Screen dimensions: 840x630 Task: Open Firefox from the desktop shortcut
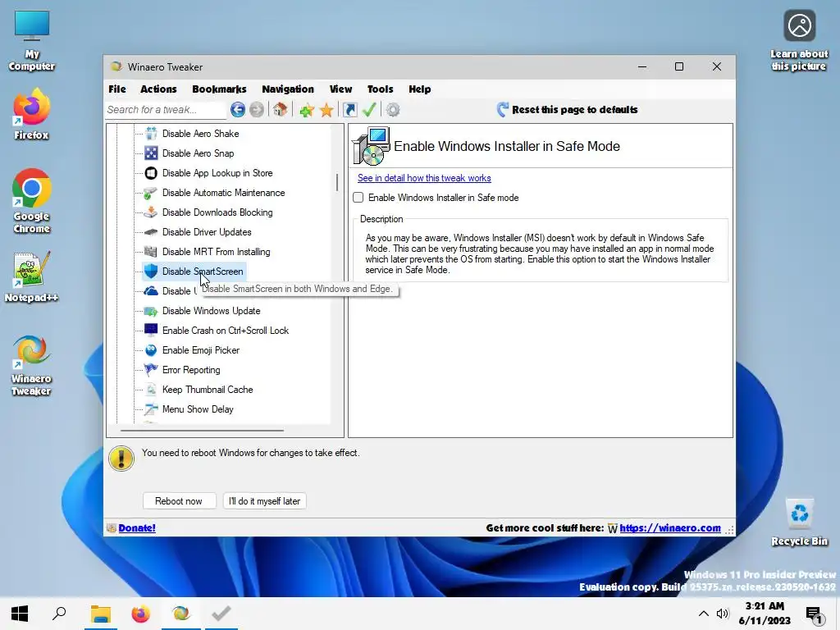coord(31,115)
